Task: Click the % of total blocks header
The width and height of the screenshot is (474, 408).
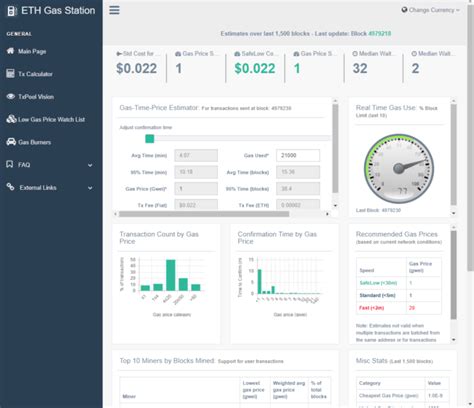Action: 319,390
